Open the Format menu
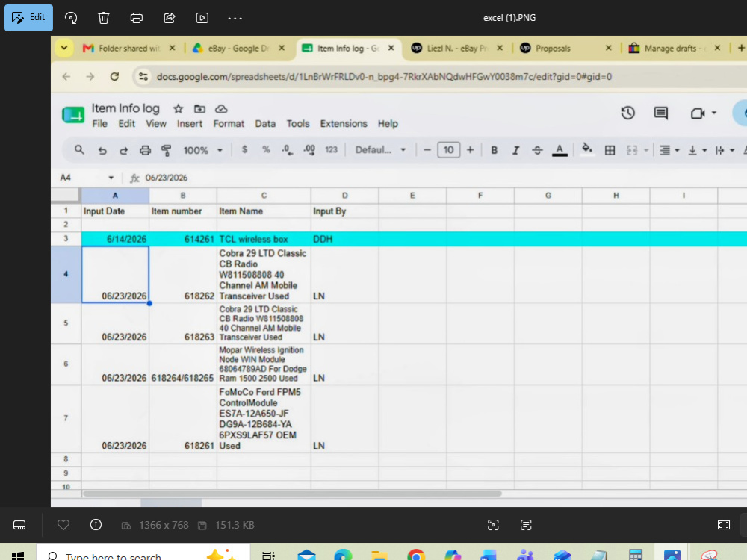Image resolution: width=747 pixels, height=560 pixels. coord(229,124)
